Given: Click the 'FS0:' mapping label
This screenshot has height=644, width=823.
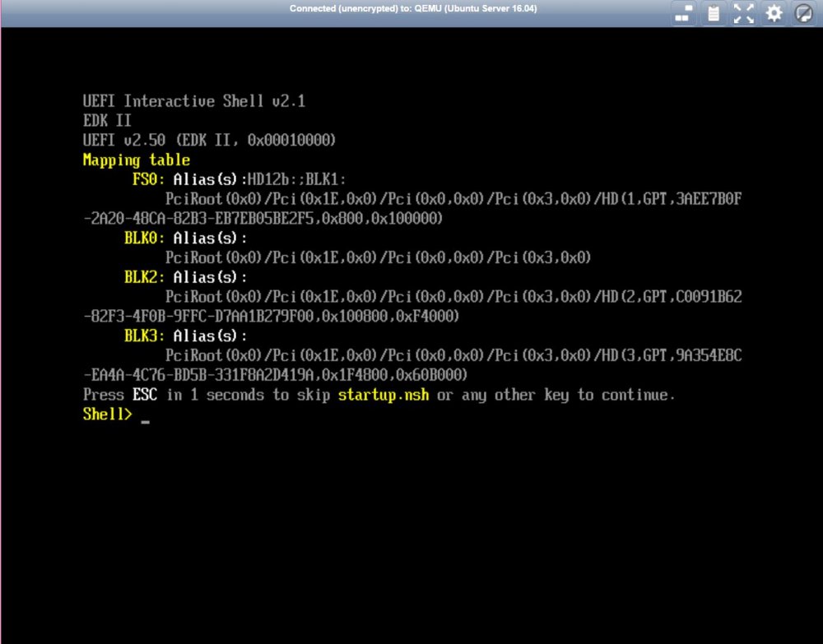Looking at the screenshot, I should click(x=148, y=179).
